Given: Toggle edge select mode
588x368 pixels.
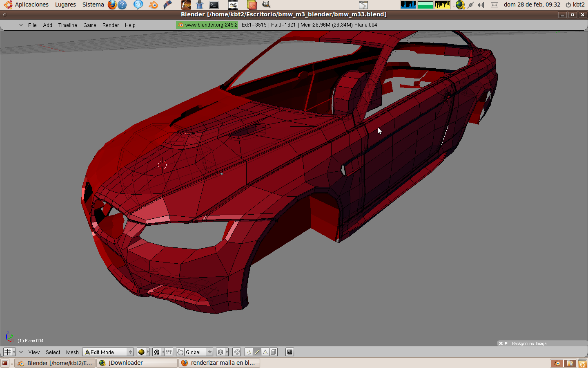Looking at the screenshot, I should coord(257,352).
